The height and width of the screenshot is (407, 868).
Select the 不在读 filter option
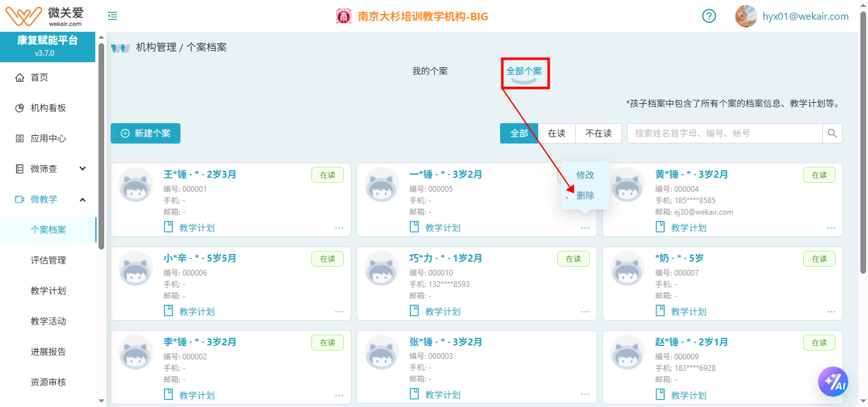tap(598, 133)
